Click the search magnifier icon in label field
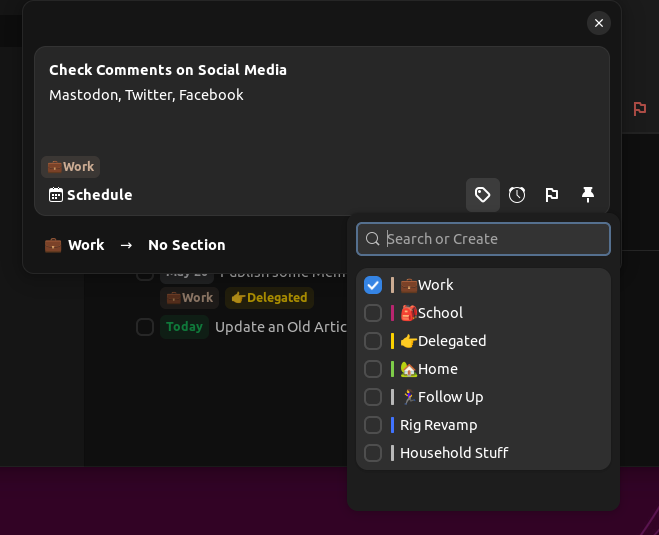The image size is (659, 535). tap(373, 239)
